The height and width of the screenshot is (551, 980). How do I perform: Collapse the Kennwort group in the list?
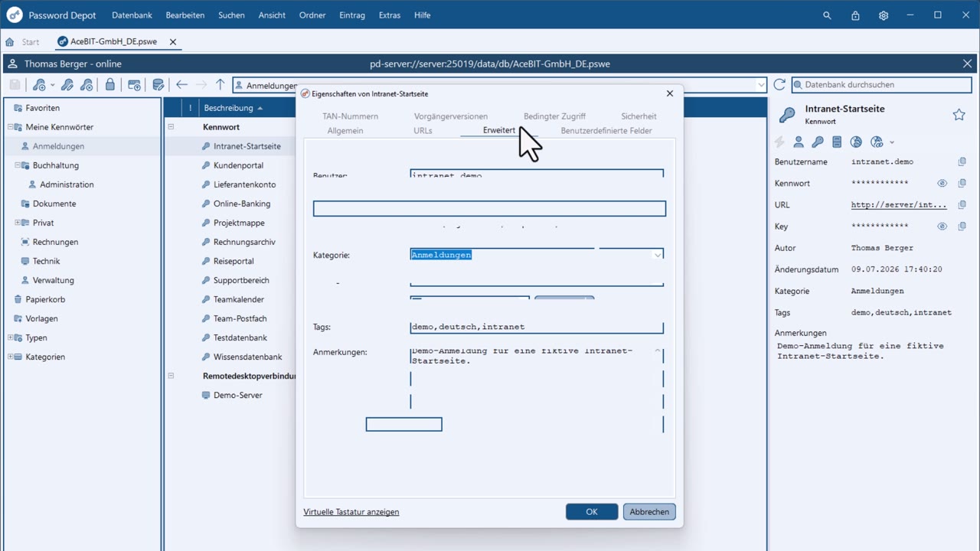171,127
